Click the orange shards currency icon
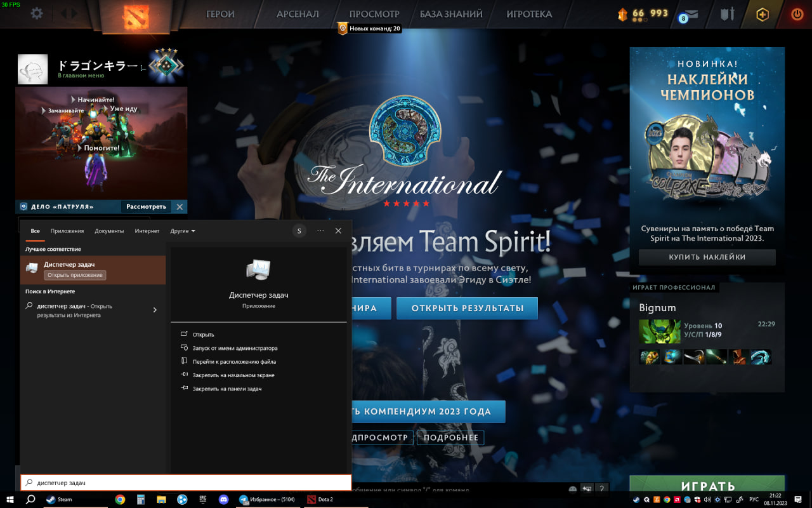The image size is (812, 508). click(x=623, y=14)
